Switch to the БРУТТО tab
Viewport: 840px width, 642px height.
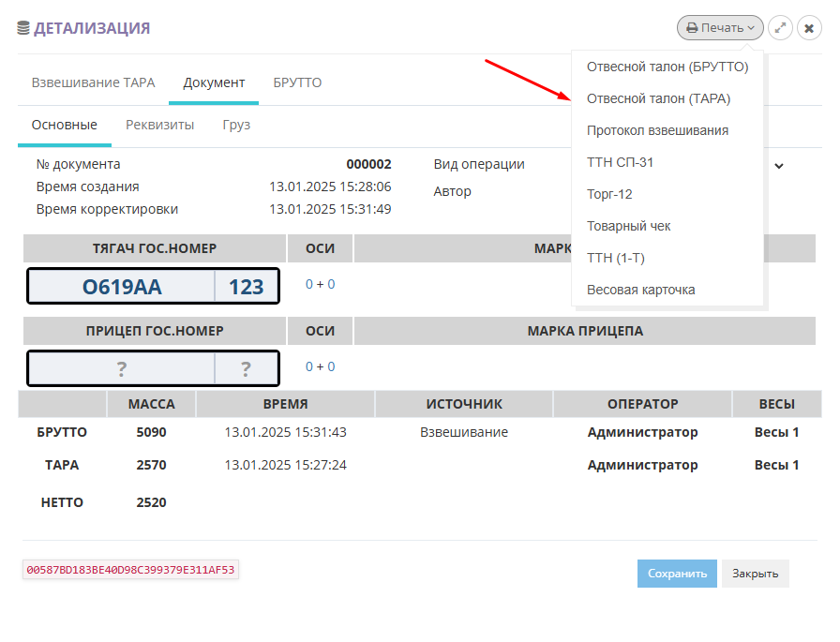pyautogui.click(x=297, y=82)
